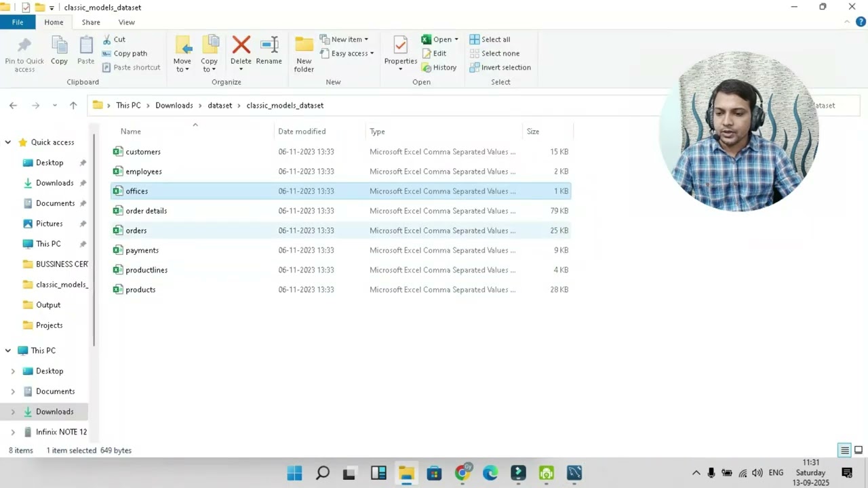Viewport: 868px width, 488px height.
Task: Open file Properties
Action: [401, 53]
